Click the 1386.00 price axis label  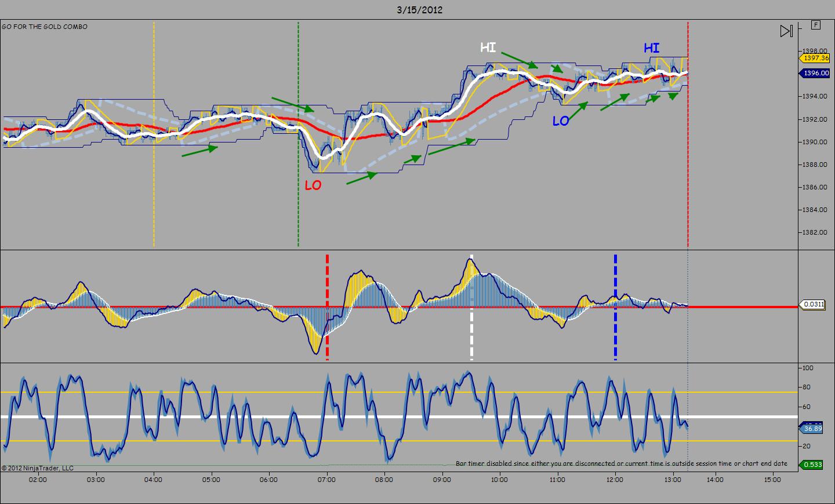tap(815, 187)
